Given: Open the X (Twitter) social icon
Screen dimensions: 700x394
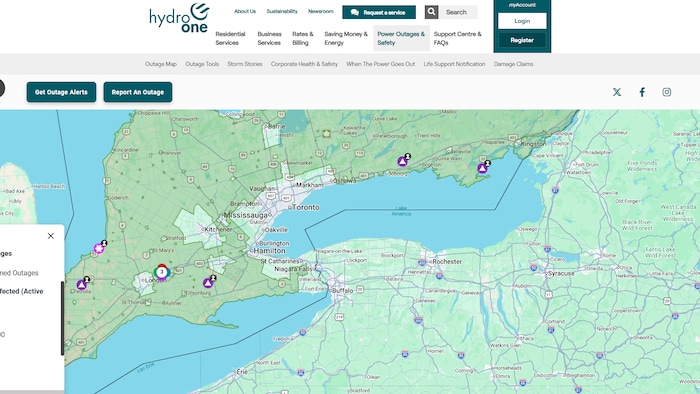Looking at the screenshot, I should 617,92.
